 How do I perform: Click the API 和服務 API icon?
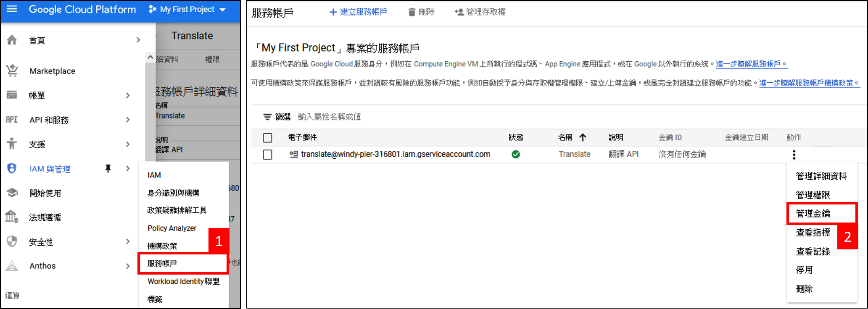tap(12, 120)
